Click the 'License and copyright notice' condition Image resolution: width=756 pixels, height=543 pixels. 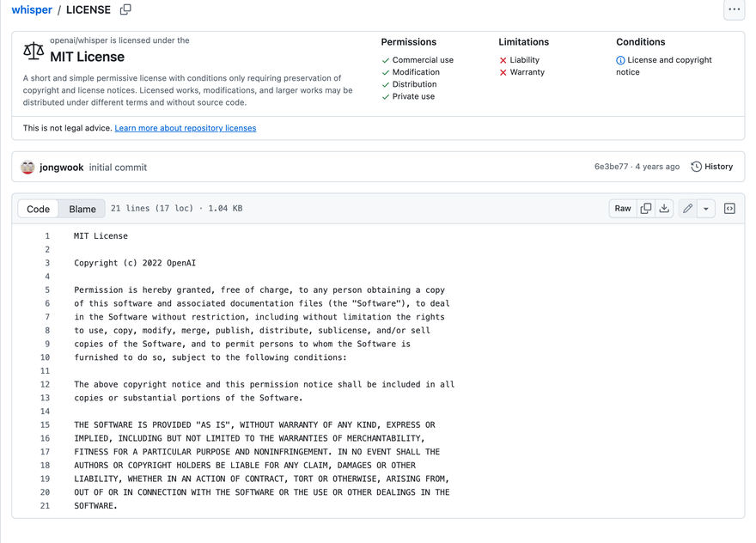(x=663, y=66)
